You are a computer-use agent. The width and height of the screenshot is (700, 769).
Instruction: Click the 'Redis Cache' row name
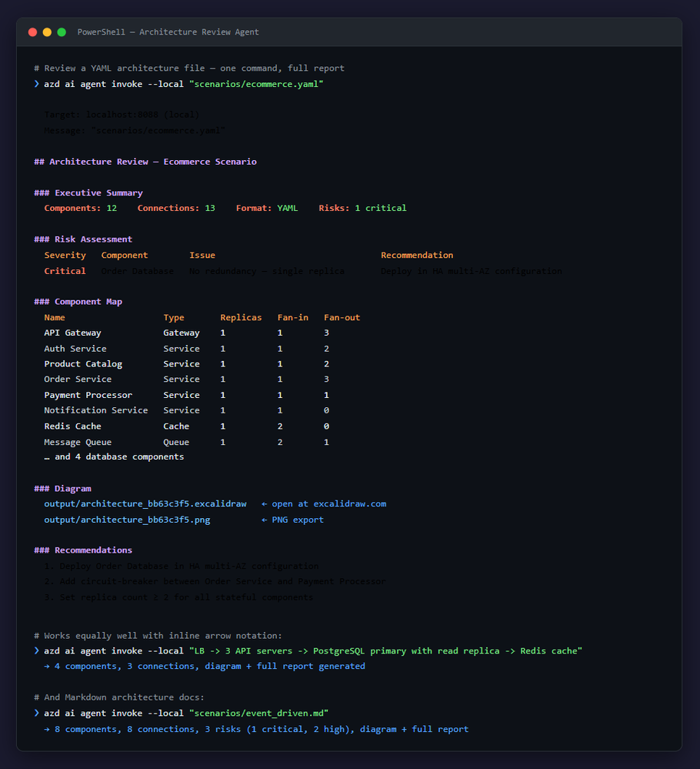click(x=72, y=426)
